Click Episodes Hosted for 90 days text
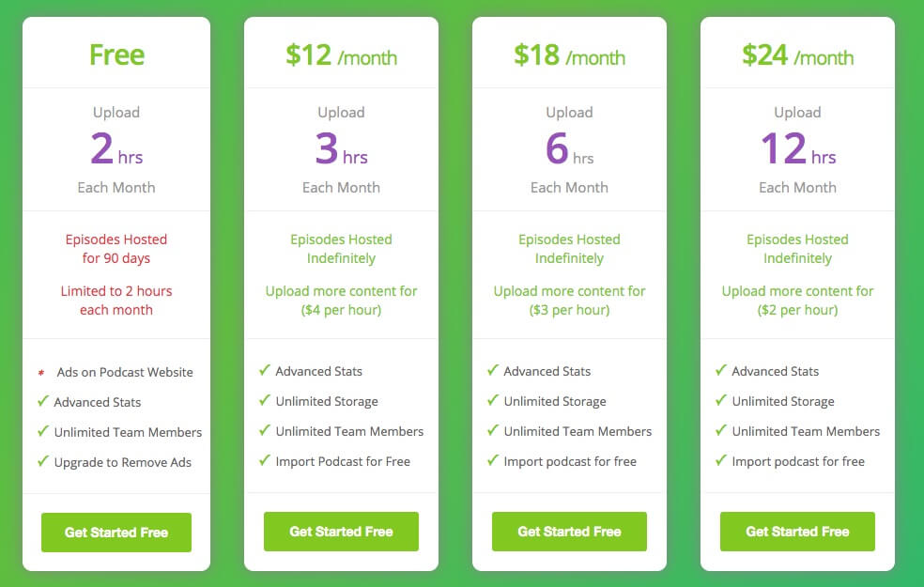The height and width of the screenshot is (587, 924). (x=116, y=249)
